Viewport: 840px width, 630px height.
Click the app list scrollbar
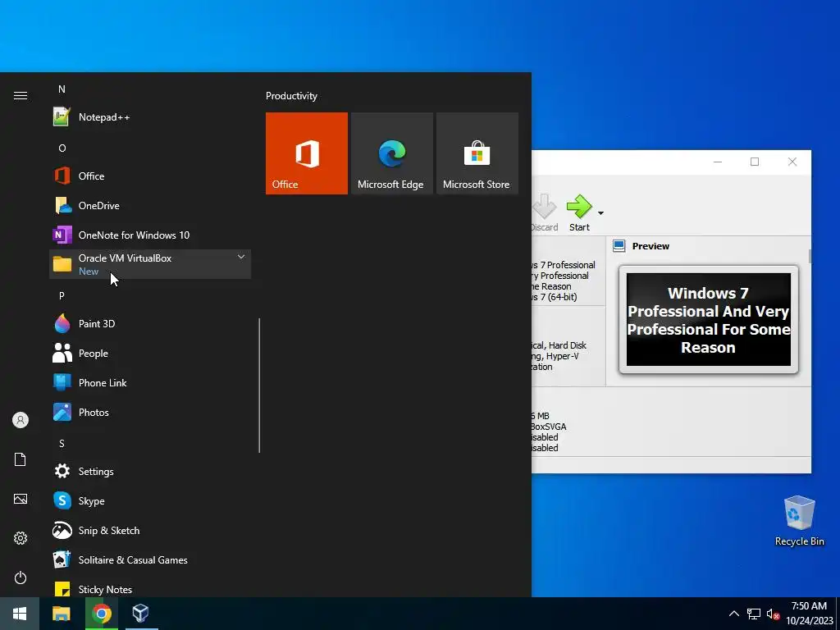(x=259, y=386)
